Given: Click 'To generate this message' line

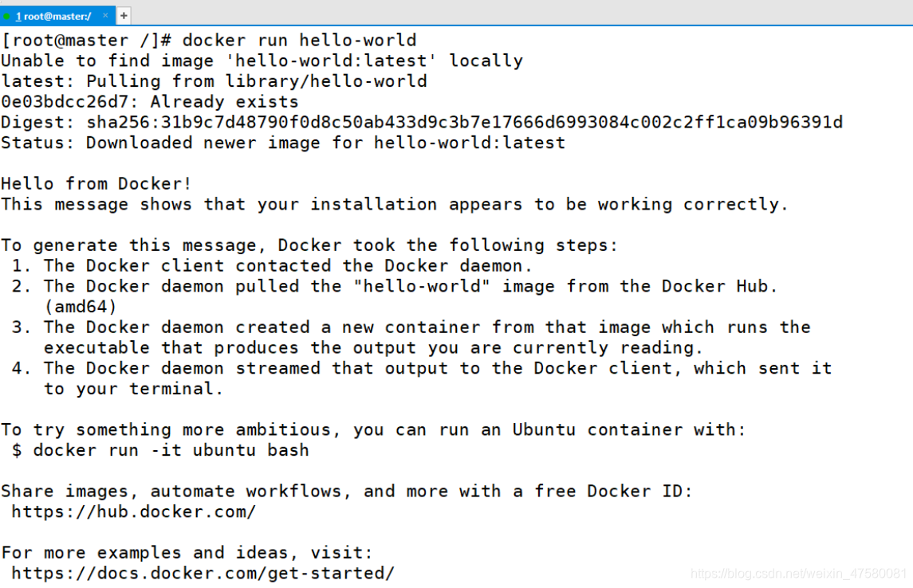Looking at the screenshot, I should (x=309, y=245).
